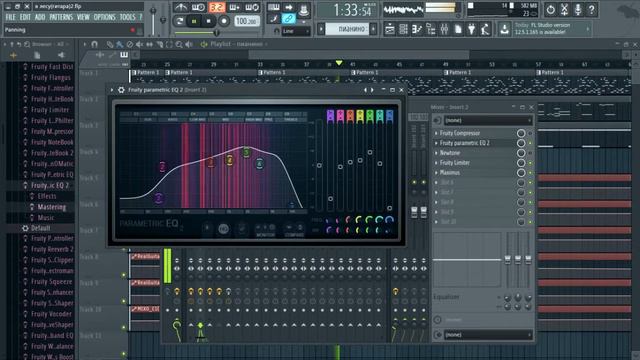640x360 pixels.
Task: Click the yellow band 4 color tag
Action: click(x=360, y=116)
